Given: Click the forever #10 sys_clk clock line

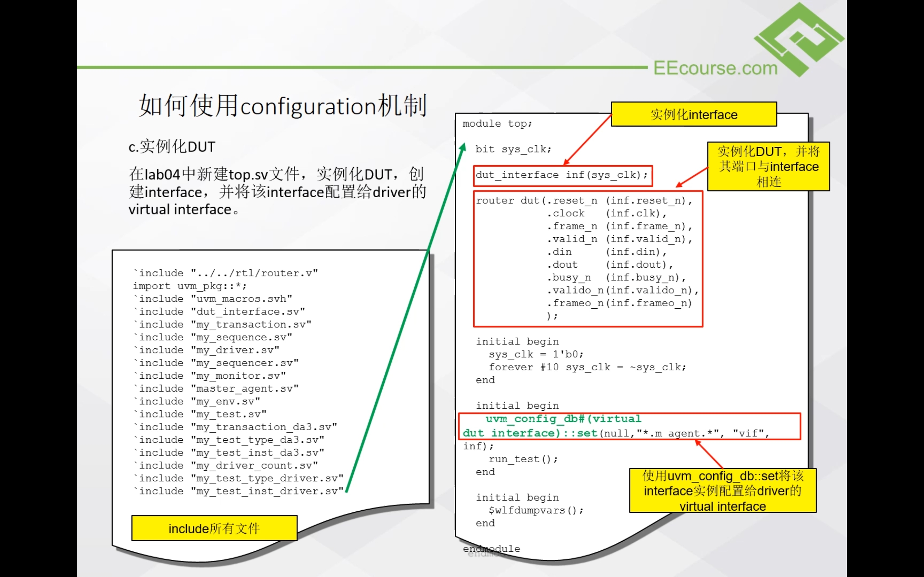Looking at the screenshot, I should [x=587, y=367].
